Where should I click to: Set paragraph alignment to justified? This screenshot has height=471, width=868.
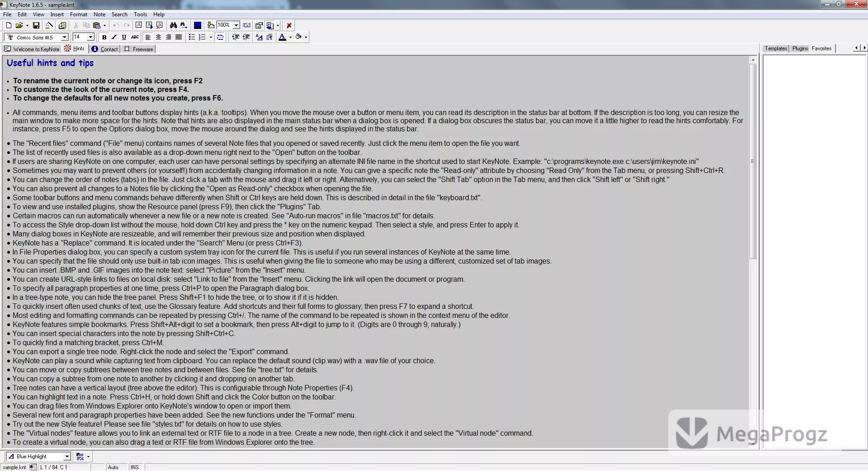tap(179, 37)
